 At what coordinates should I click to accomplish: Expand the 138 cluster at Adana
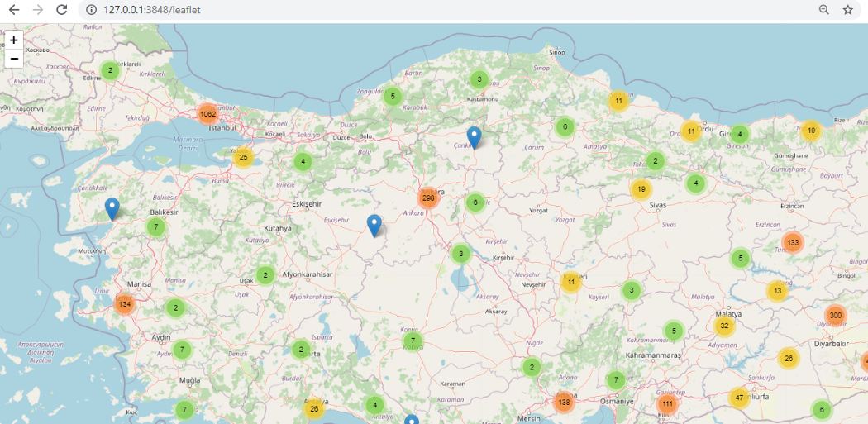tap(564, 402)
